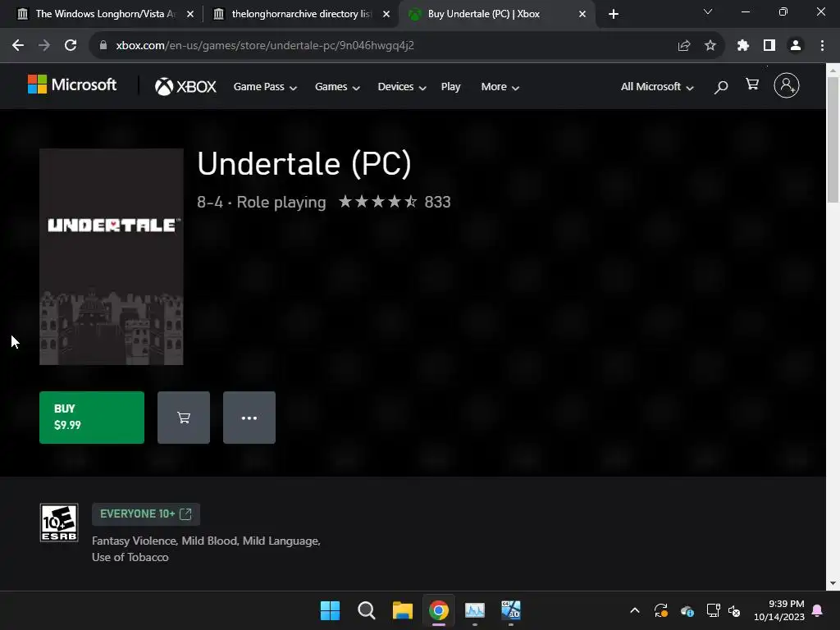Screen dimensions: 840x630
Task: Click the scrollbar down arrow
Action: [833, 583]
